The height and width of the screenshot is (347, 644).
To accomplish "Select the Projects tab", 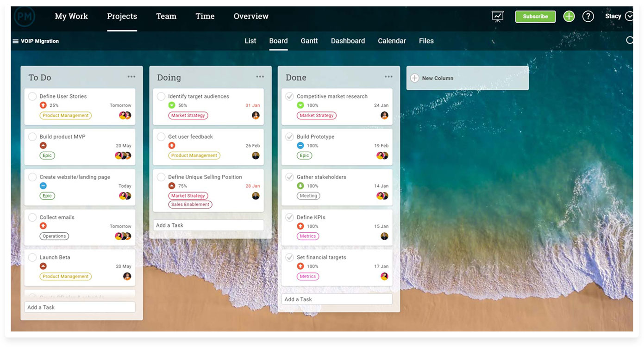I will tap(122, 16).
